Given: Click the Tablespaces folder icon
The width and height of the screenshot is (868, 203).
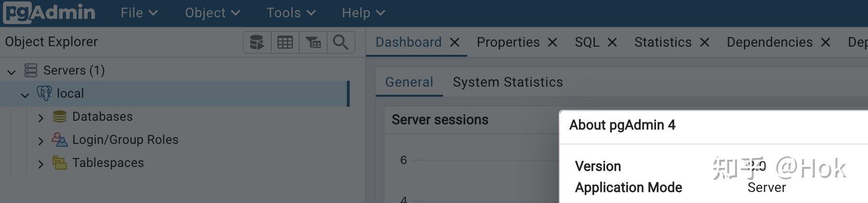Looking at the screenshot, I should (x=60, y=163).
